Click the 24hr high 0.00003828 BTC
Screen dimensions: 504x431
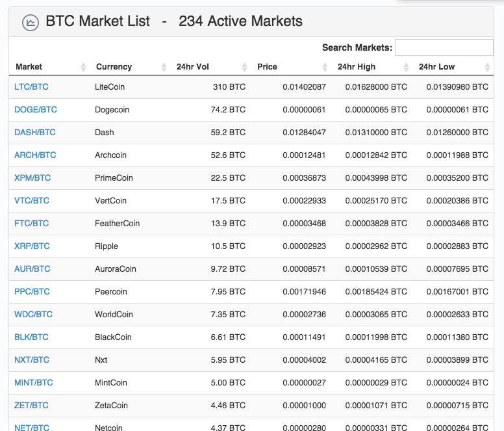(x=376, y=223)
